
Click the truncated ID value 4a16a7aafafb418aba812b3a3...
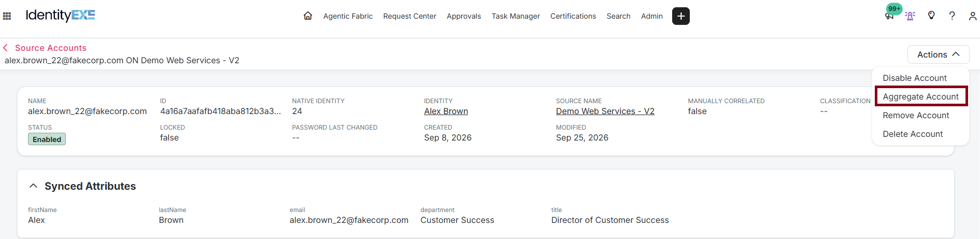[220, 111]
